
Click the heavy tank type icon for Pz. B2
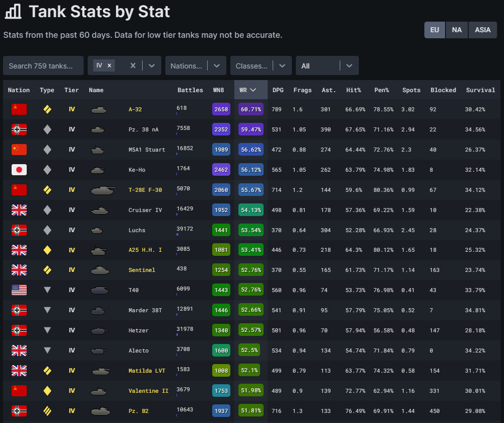pos(47,411)
